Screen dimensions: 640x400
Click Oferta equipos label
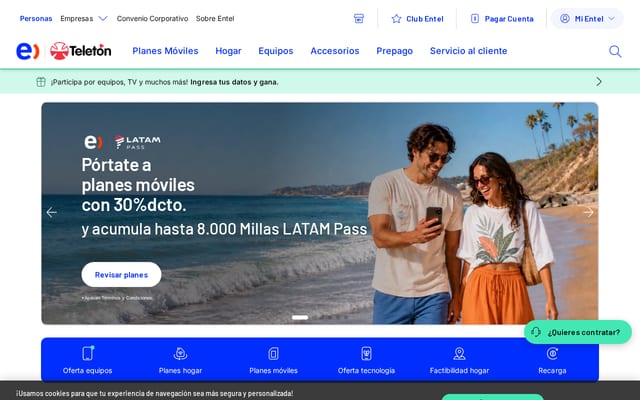tap(87, 371)
